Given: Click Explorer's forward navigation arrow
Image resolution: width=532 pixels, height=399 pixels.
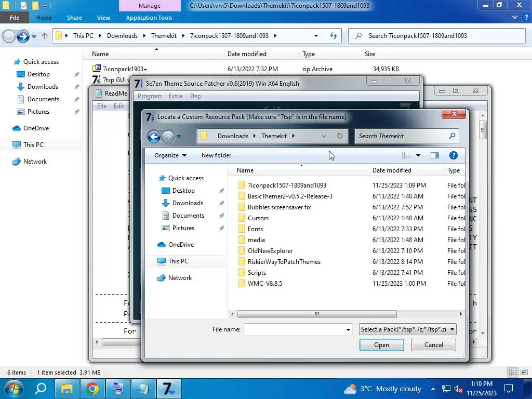Looking at the screenshot, I should 23,36.
